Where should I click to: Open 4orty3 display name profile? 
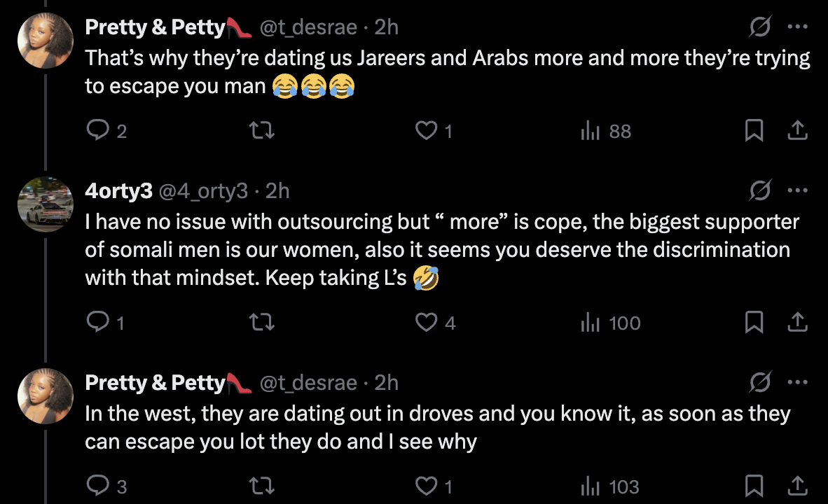coord(118,191)
